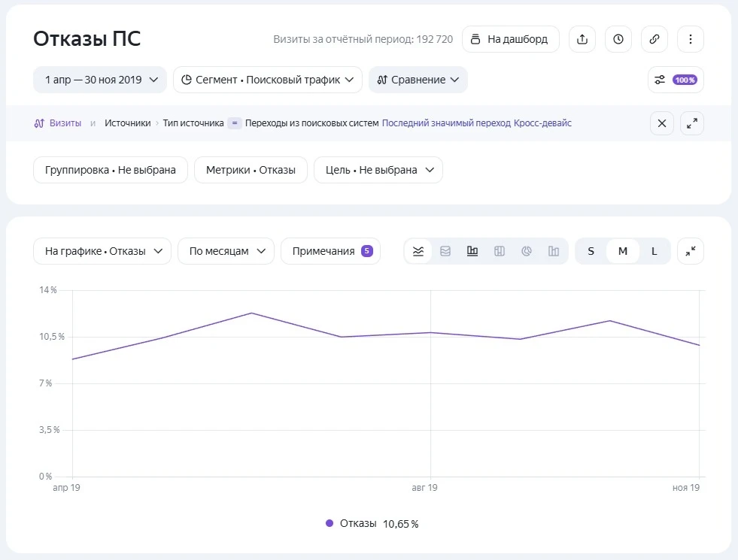Image resolution: width=738 pixels, height=560 pixels.
Task: Select the stacked area chart icon
Action: coord(445,251)
